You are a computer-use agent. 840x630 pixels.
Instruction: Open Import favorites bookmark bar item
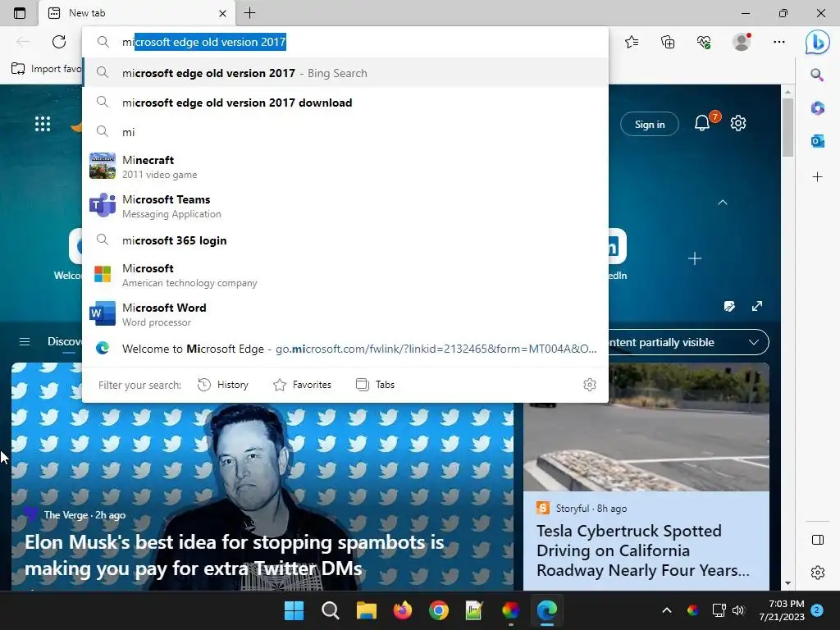pos(46,69)
